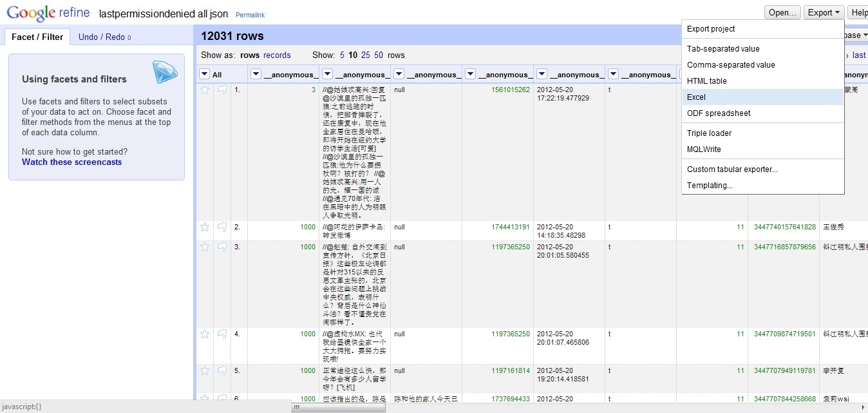Export the data to Excel
This screenshot has height=413, width=868.
[x=763, y=97]
